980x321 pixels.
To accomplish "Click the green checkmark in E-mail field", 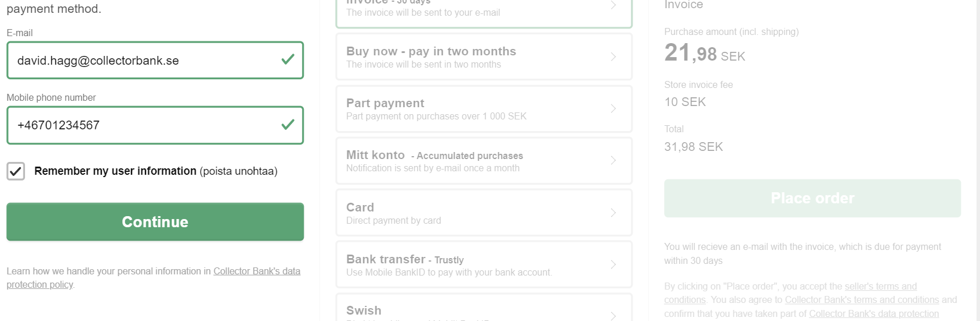I will click(287, 59).
